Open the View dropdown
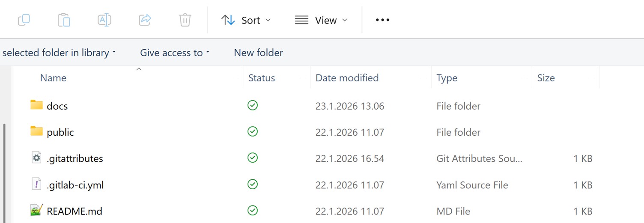 pyautogui.click(x=321, y=20)
